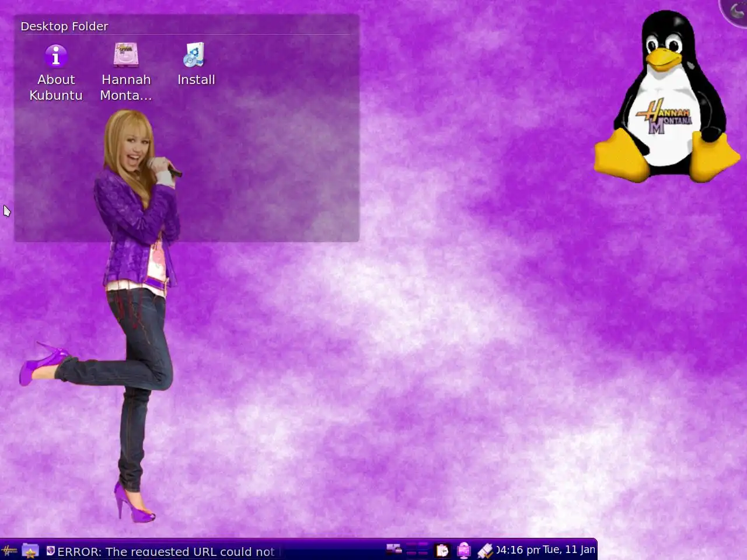Click the purple device notifier tray icon

point(464,550)
